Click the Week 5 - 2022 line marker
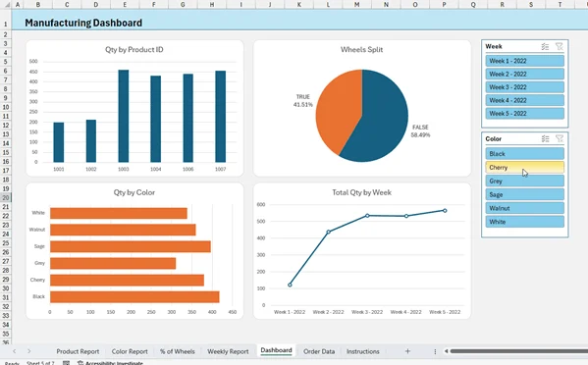This screenshot has height=365, width=588. click(445, 211)
